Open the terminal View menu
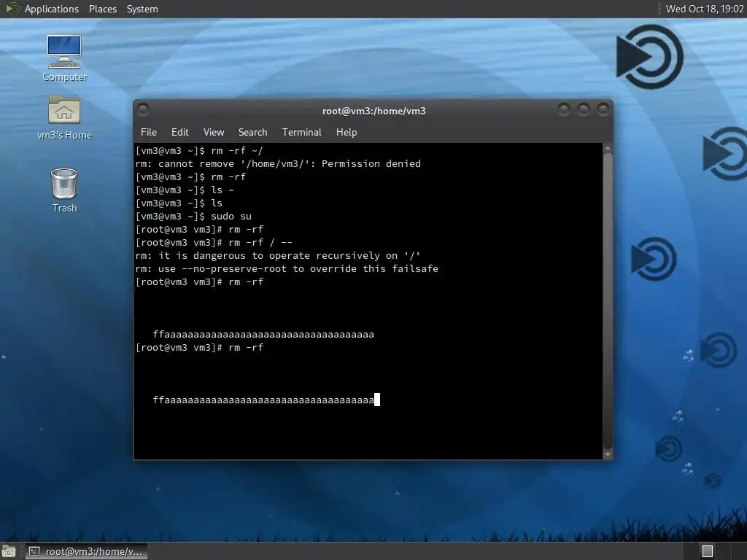This screenshot has height=560, width=747. point(214,133)
